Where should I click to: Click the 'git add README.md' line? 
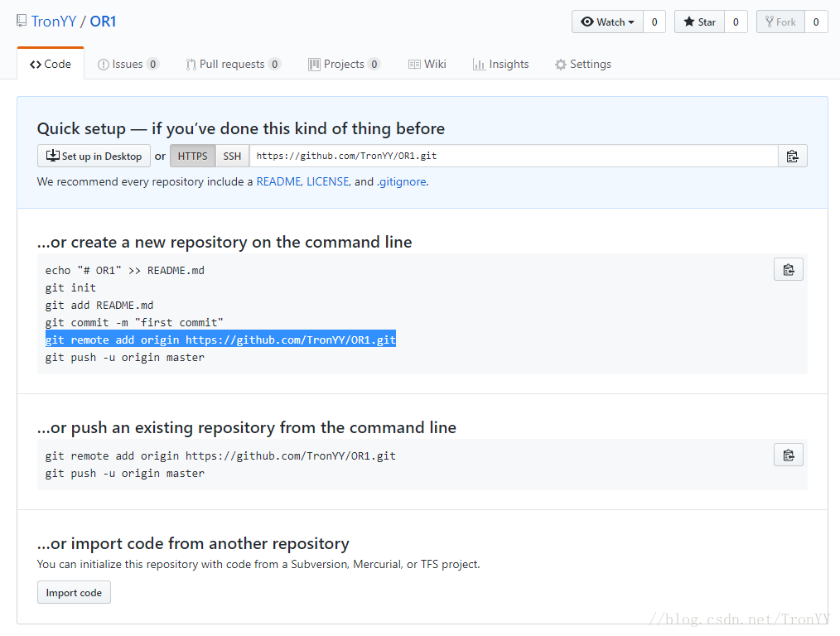coord(99,305)
